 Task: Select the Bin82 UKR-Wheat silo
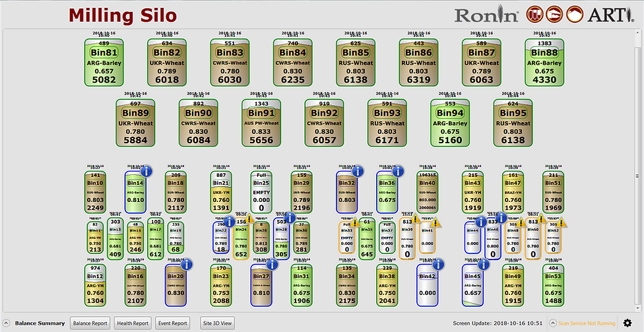[x=167, y=62]
